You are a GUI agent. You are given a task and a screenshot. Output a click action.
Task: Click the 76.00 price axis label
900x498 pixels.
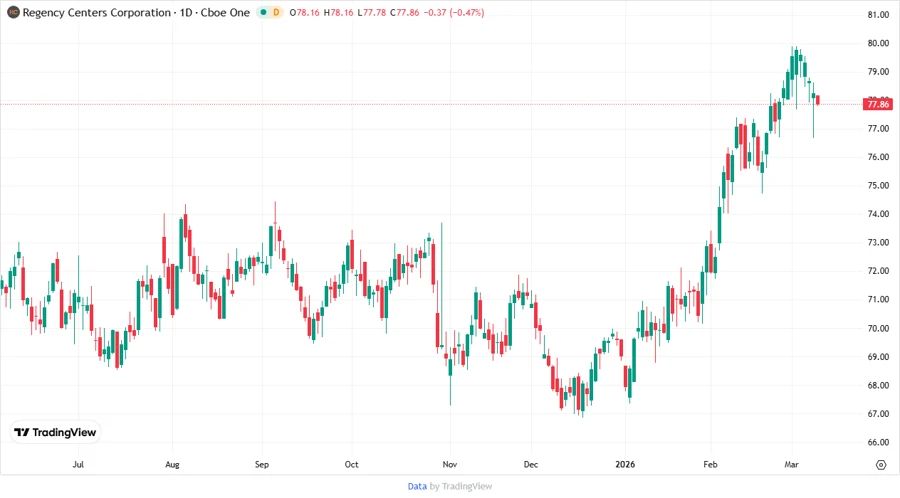click(x=878, y=157)
